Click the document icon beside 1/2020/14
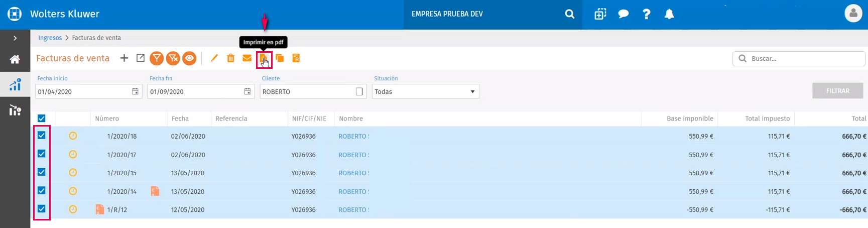The height and width of the screenshot is (228, 868). pyautogui.click(x=155, y=191)
